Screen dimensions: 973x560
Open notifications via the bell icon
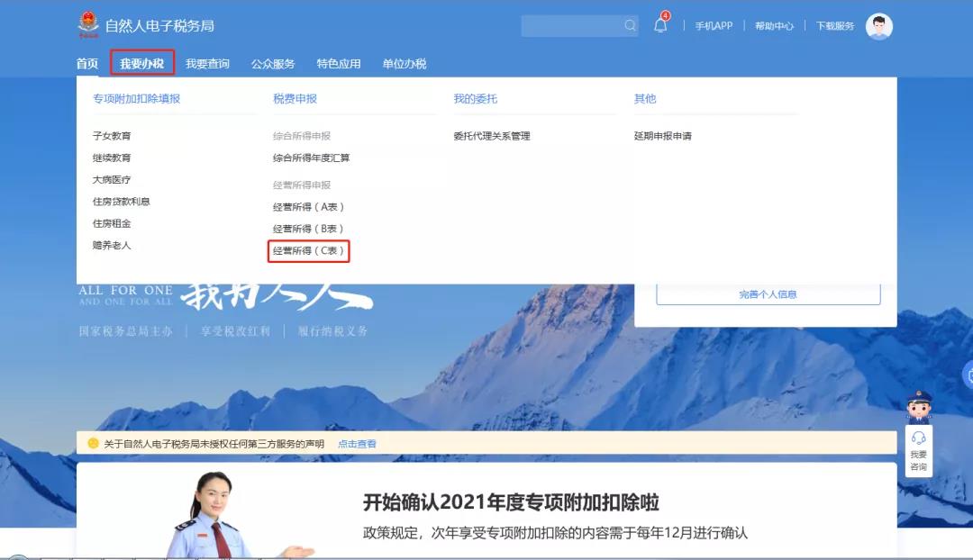click(x=660, y=25)
